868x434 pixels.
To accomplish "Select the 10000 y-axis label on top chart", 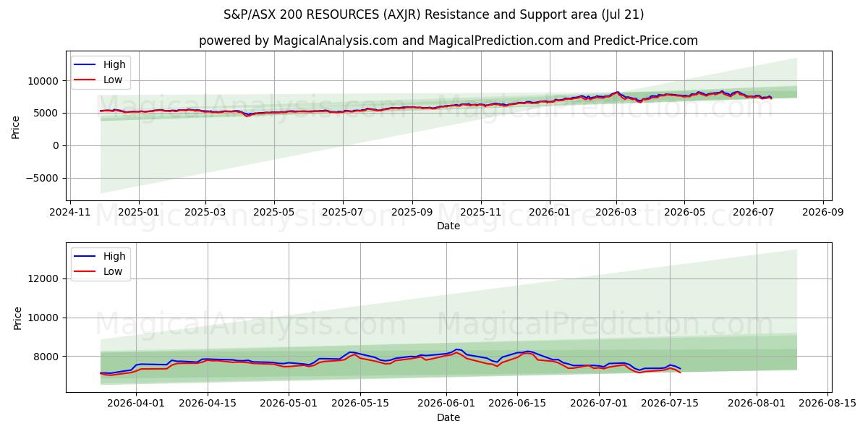I will 45,81.
